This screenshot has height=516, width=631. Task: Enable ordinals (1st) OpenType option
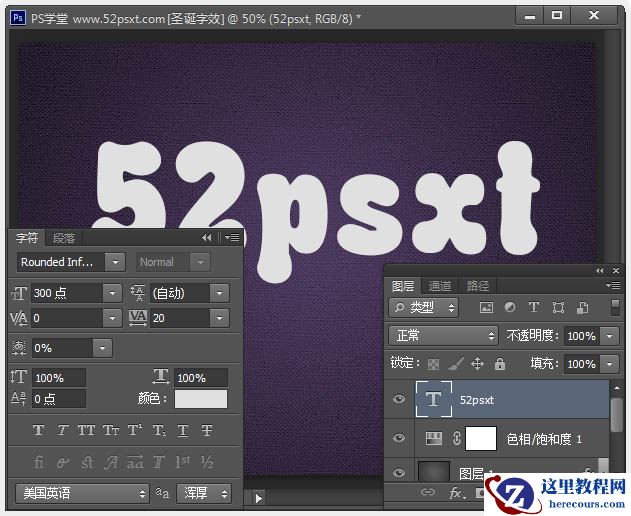[183, 462]
